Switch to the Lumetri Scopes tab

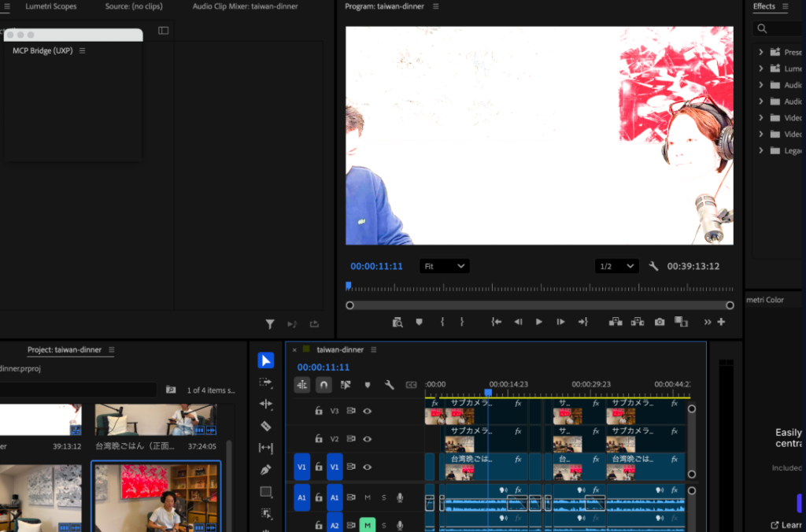(50, 6)
